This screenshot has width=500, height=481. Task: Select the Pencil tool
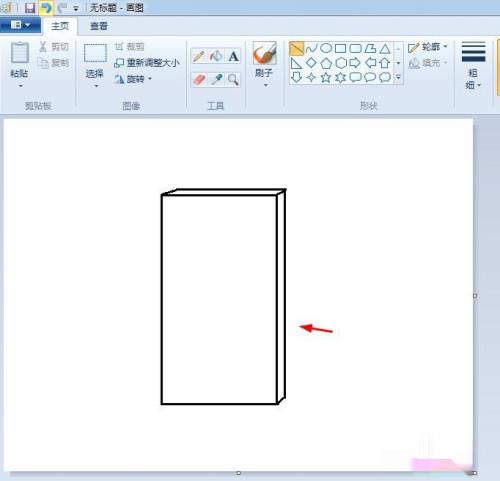[x=199, y=56]
